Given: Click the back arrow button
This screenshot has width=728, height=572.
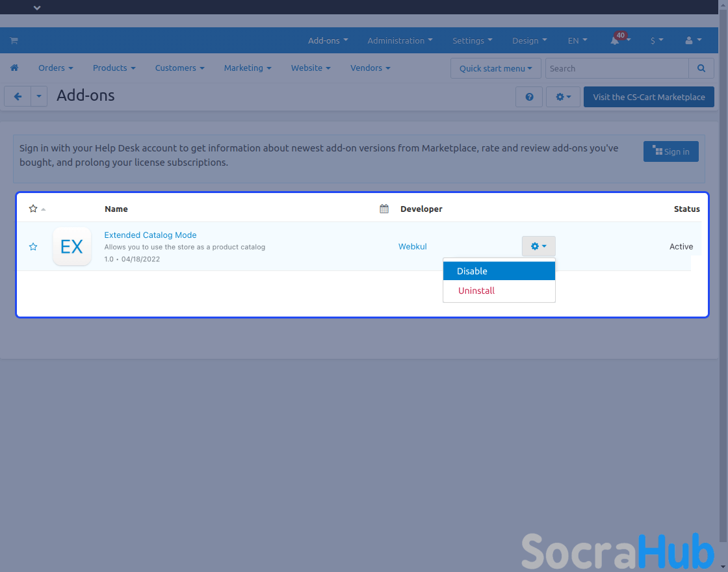Looking at the screenshot, I should tap(18, 97).
